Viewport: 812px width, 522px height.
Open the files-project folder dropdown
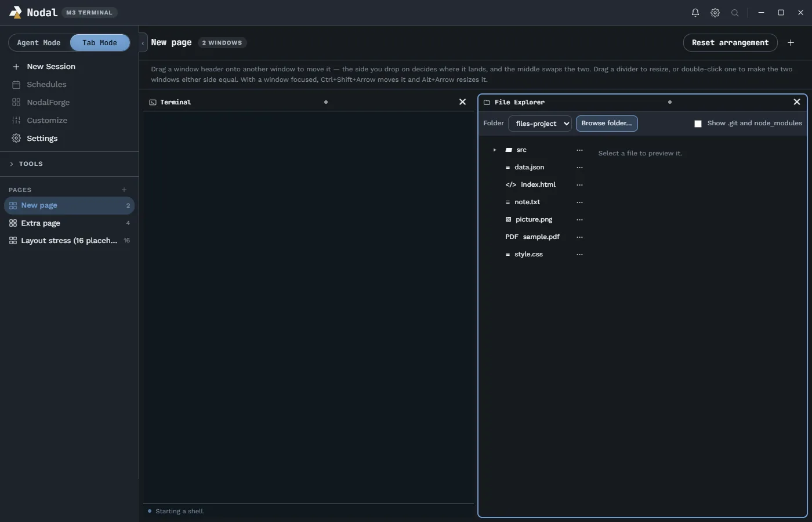click(x=540, y=124)
